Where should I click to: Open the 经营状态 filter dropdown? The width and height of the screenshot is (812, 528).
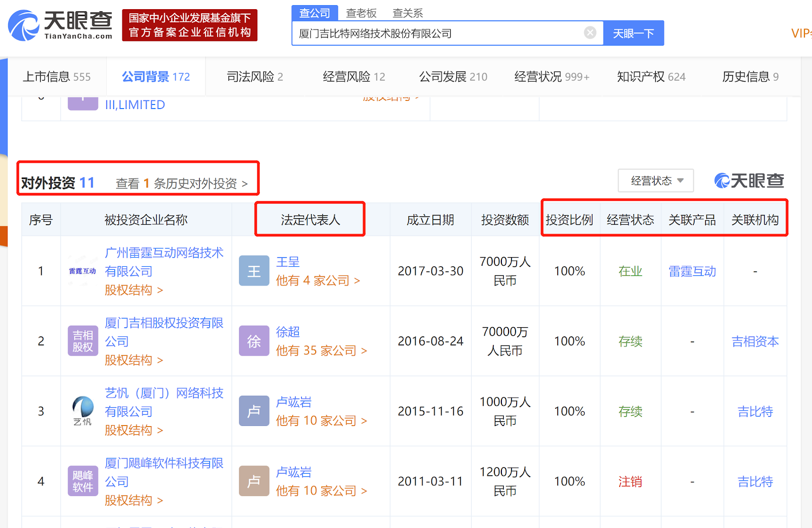click(x=656, y=181)
